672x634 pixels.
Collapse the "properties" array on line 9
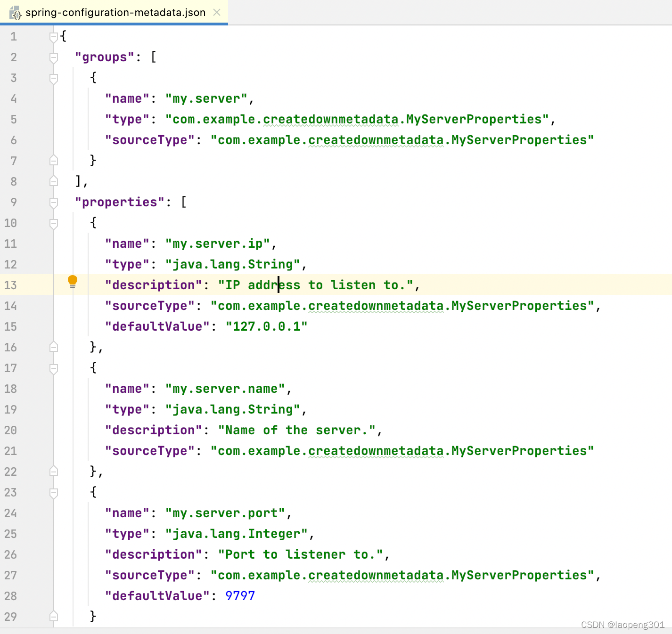[x=54, y=203]
